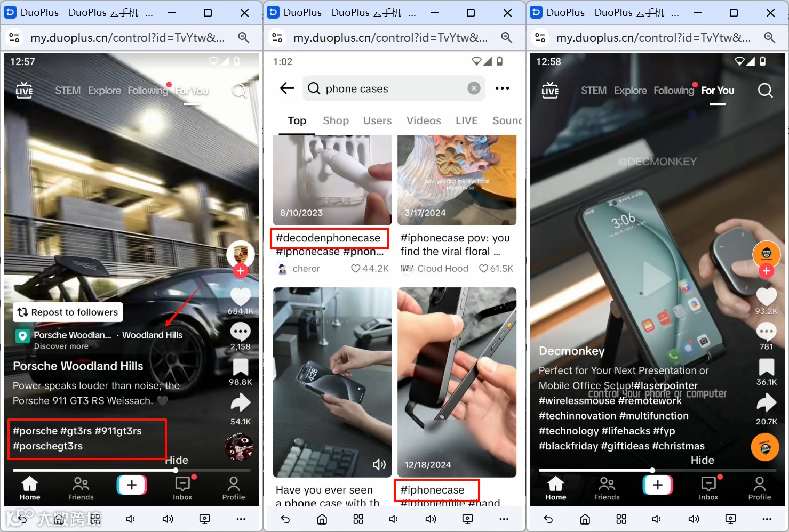
Task: Hide caption on the Porsche video
Action: (177, 460)
